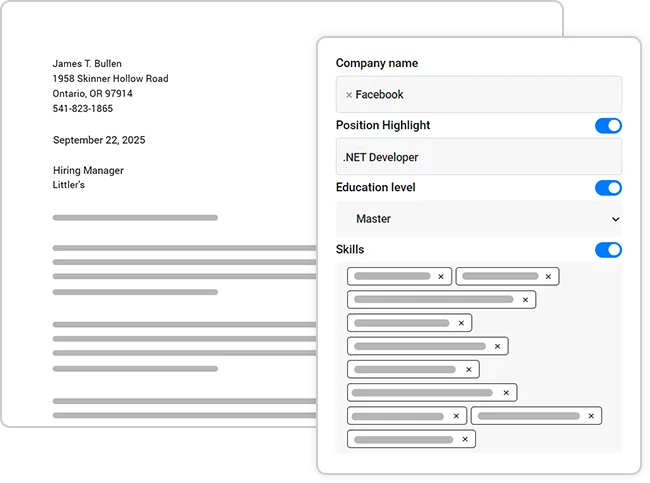Click the 1958 Skinner Hollow Road address

(x=110, y=79)
